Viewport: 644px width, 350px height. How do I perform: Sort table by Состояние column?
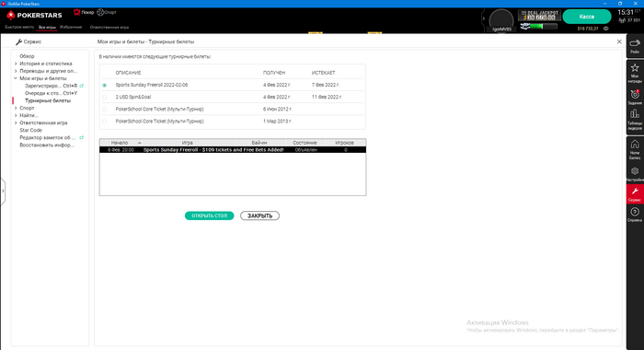pyautogui.click(x=305, y=143)
